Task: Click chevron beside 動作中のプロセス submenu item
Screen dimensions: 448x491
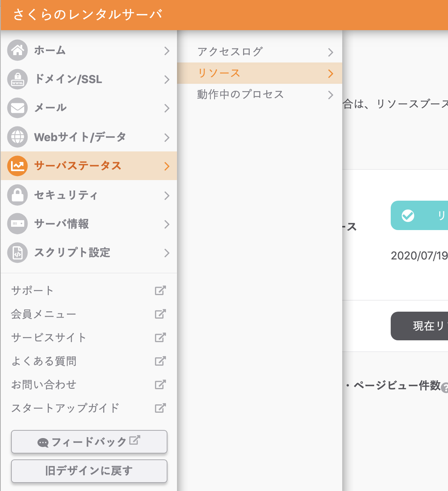Action: [x=330, y=95]
